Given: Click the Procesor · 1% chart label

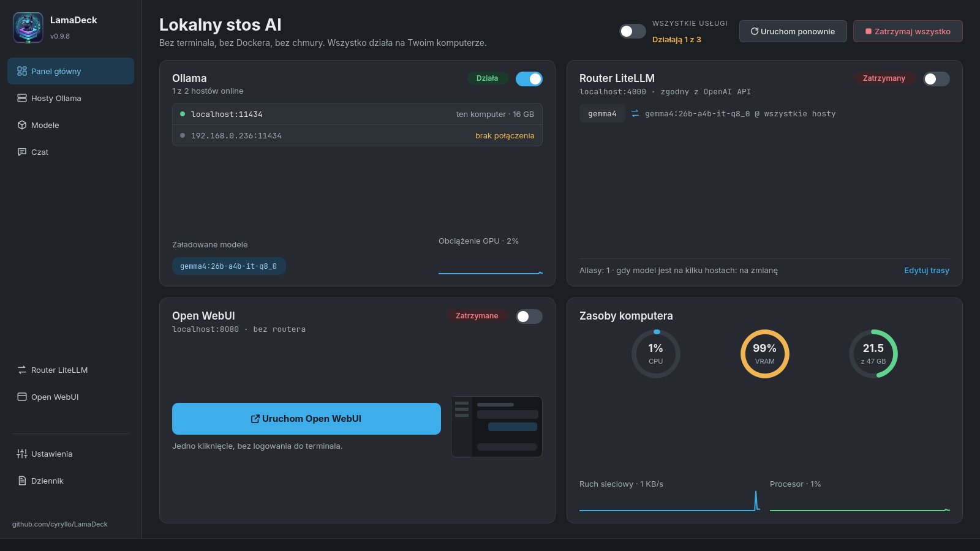Looking at the screenshot, I should coord(795,484).
